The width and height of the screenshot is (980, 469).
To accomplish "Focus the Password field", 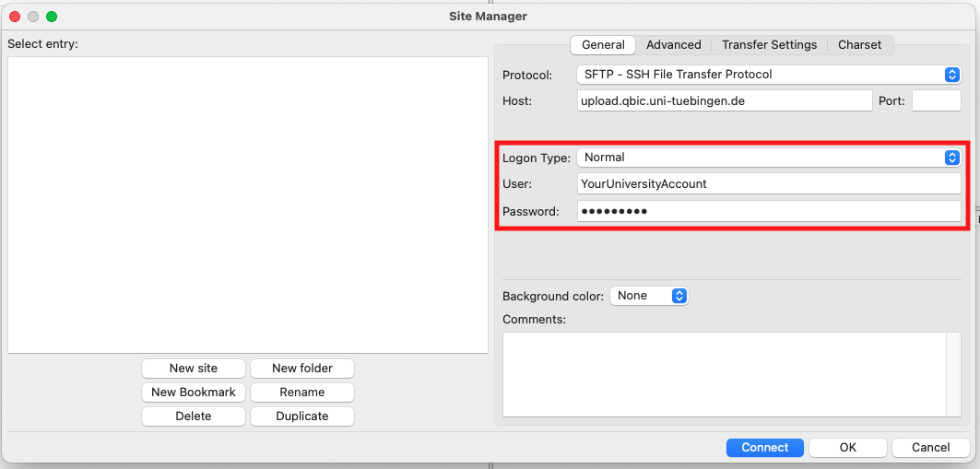I will (x=769, y=212).
